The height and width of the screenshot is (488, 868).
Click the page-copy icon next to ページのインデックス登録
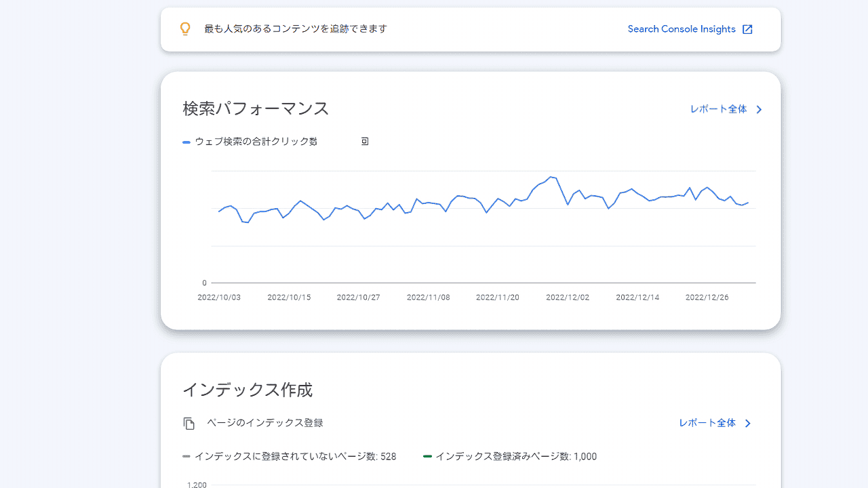tap(189, 423)
